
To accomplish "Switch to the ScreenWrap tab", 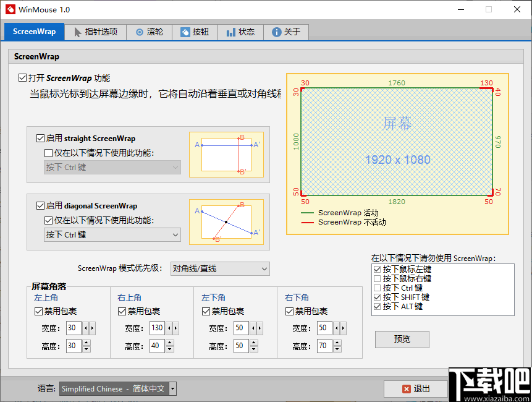I will coord(34,32).
